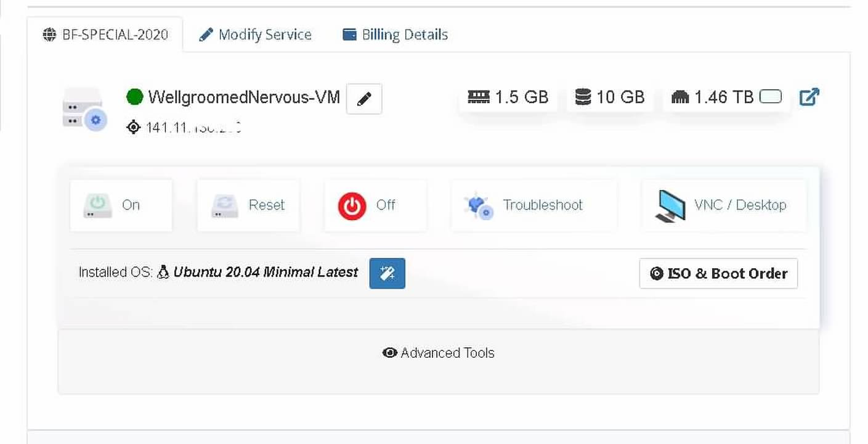Screen dimensions: 868x444
Task: Click the magic wand reinstall OS button
Action: point(387,273)
